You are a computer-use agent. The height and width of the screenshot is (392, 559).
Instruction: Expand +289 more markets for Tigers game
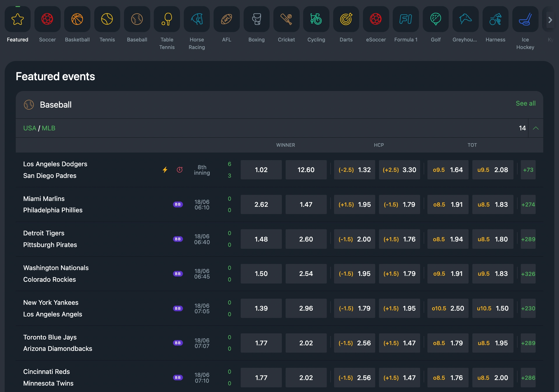point(528,239)
